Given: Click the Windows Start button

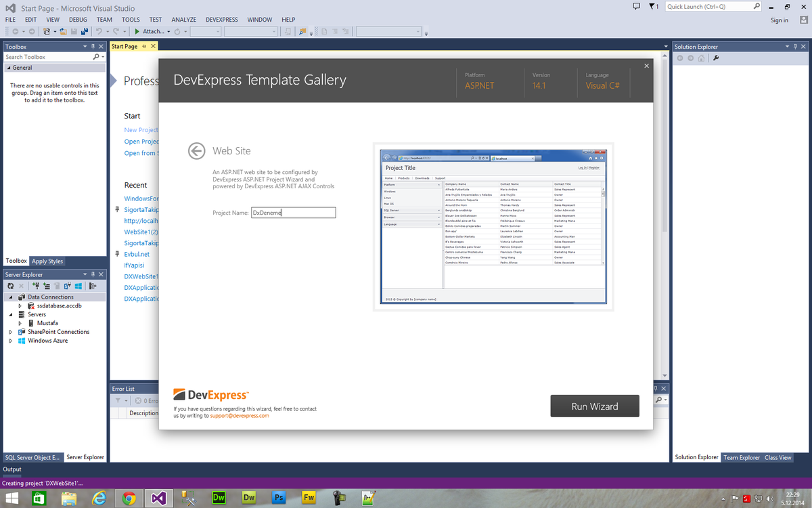Looking at the screenshot, I should tap(12, 498).
